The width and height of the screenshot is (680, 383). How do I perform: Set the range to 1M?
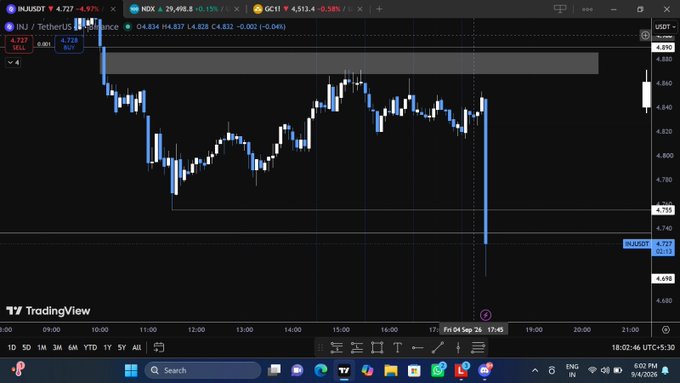[42, 347]
